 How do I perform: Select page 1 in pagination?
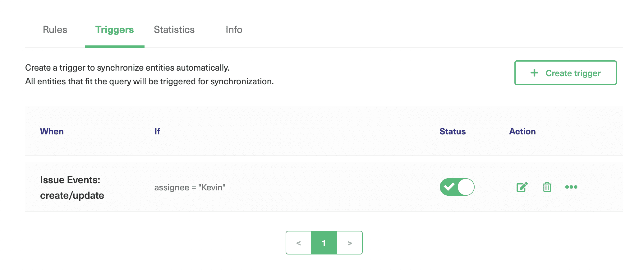pyautogui.click(x=324, y=243)
